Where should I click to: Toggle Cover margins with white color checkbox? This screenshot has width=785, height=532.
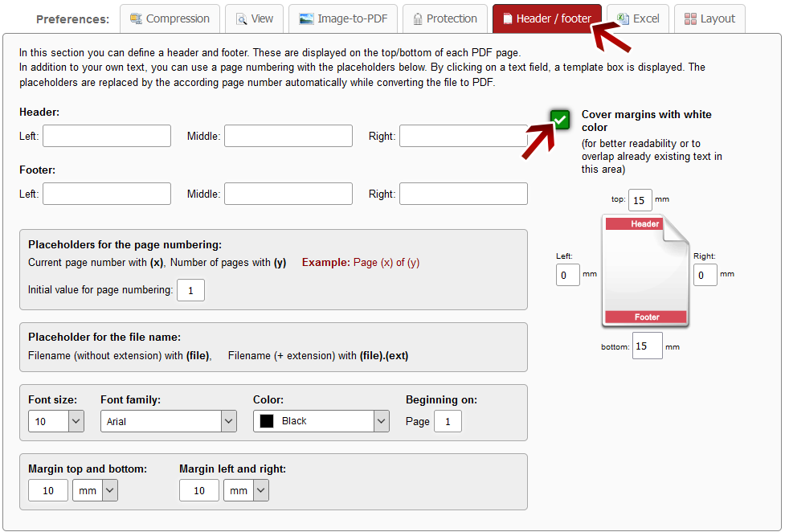pyautogui.click(x=561, y=120)
